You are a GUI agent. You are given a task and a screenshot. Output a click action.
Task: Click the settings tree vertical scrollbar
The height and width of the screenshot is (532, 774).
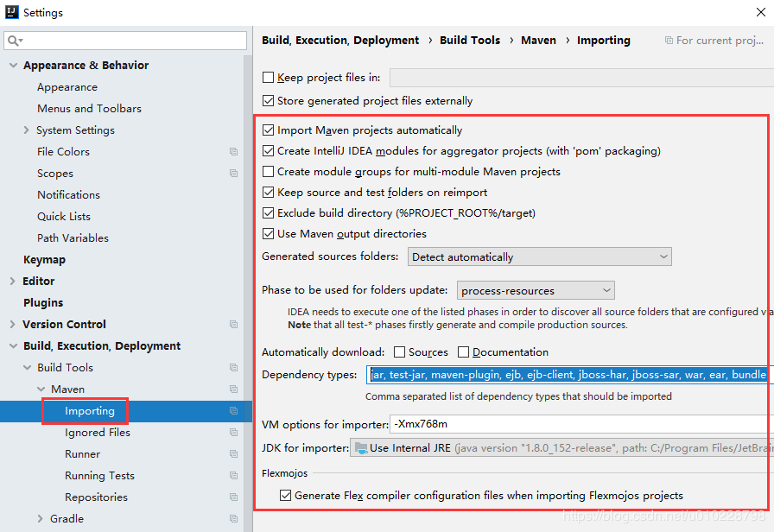point(248,293)
